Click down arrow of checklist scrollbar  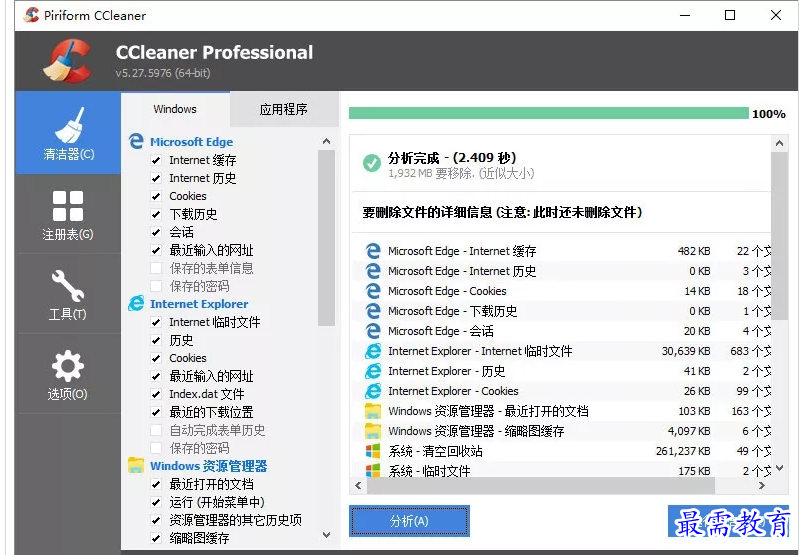[327, 535]
